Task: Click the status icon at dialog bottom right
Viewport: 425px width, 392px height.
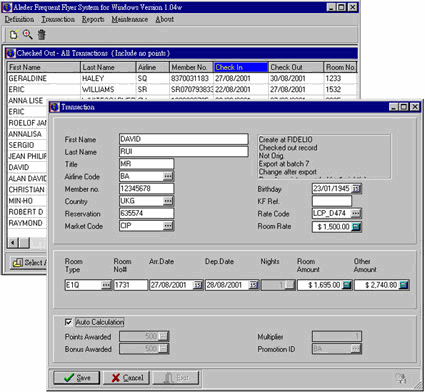Action: point(400,378)
